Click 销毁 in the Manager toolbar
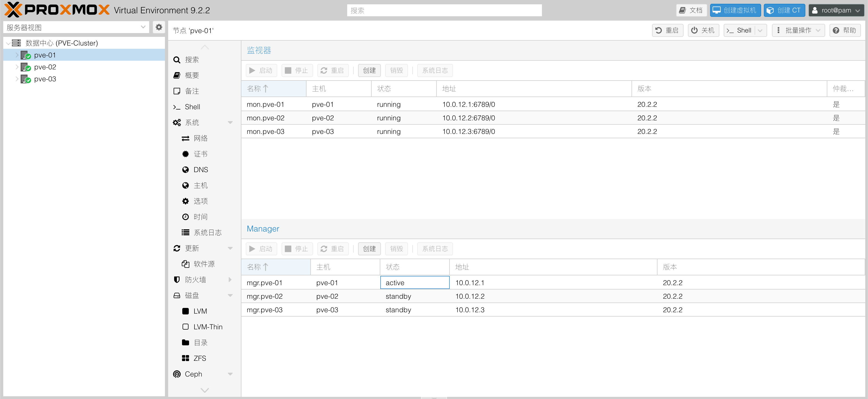868x399 pixels. click(396, 249)
